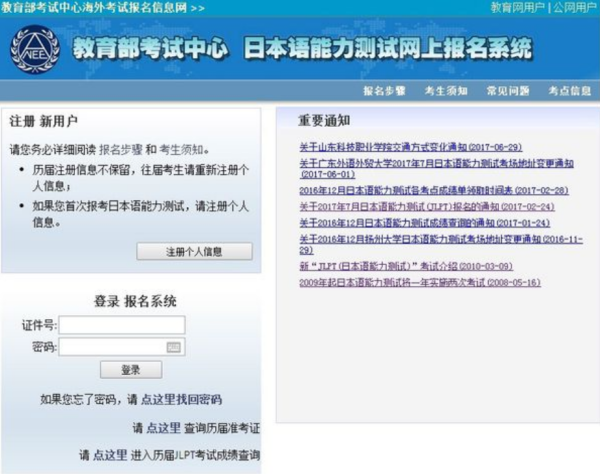Click the NEEA logo emblem

pos(35,49)
